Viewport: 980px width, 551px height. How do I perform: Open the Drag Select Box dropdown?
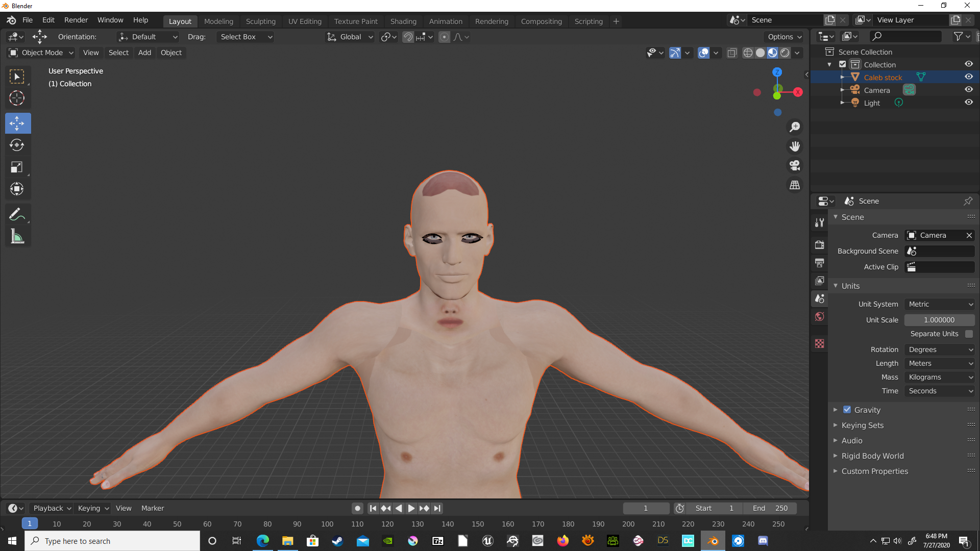245,37
